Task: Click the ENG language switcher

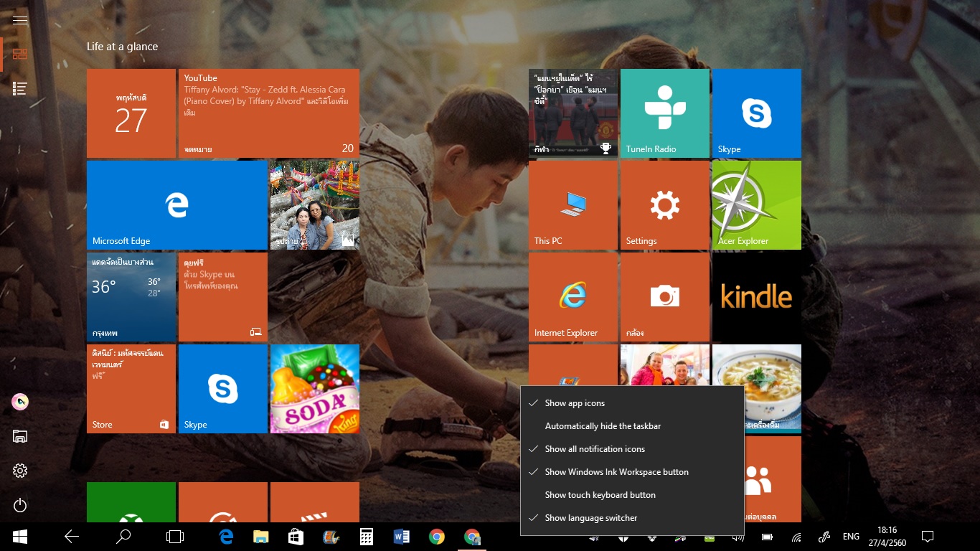Action: [851, 537]
